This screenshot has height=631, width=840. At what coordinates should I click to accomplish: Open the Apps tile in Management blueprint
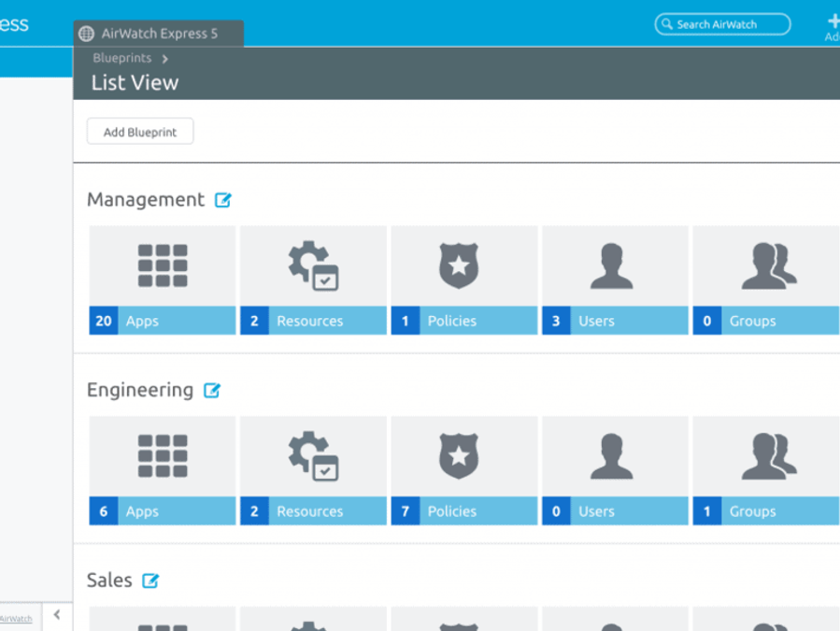[161, 266]
